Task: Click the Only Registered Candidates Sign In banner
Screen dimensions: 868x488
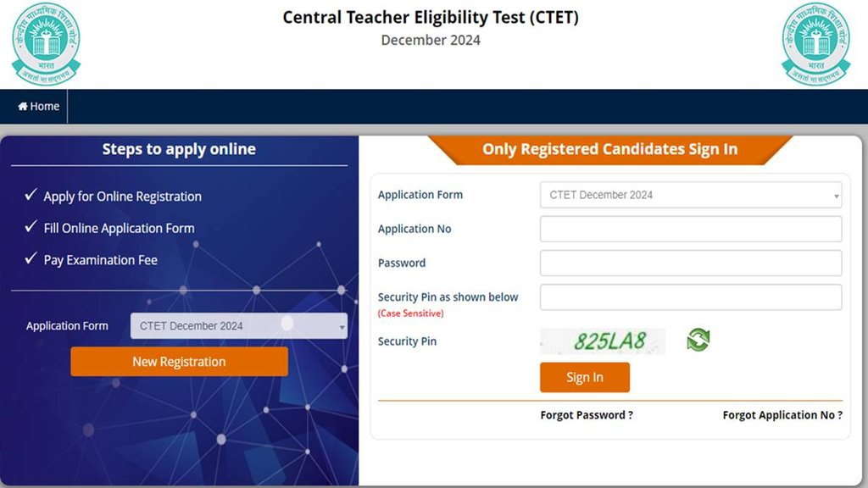Action: 609,149
